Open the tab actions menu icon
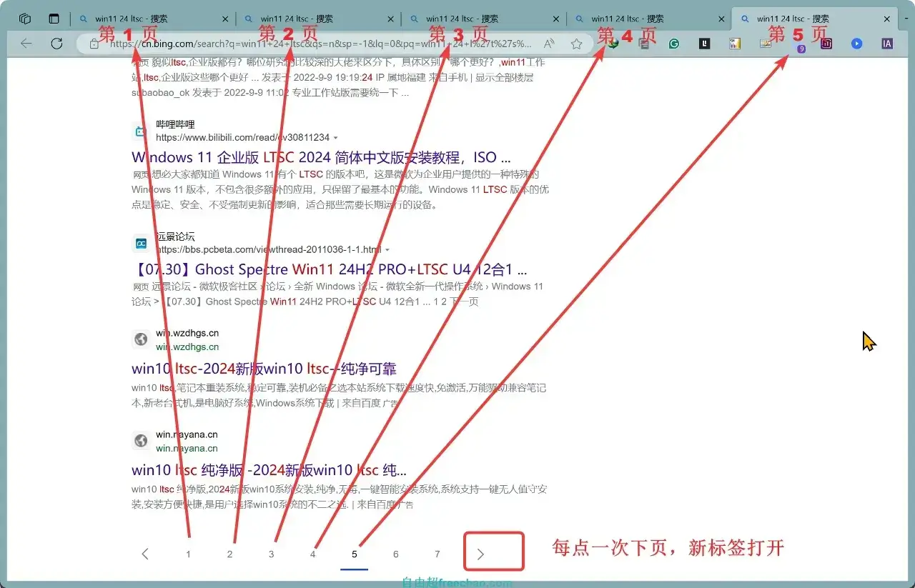This screenshot has width=915, height=588. [x=54, y=19]
